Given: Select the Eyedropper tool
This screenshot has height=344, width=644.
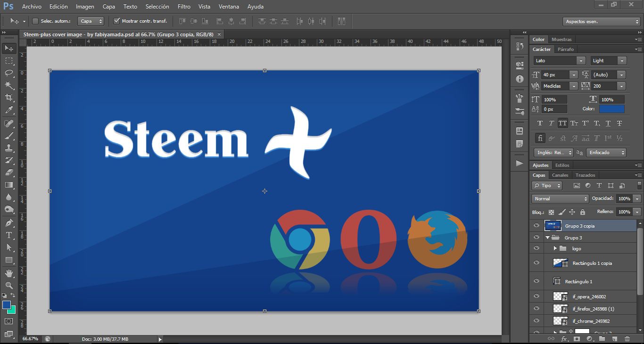Looking at the screenshot, I should pyautogui.click(x=9, y=110).
